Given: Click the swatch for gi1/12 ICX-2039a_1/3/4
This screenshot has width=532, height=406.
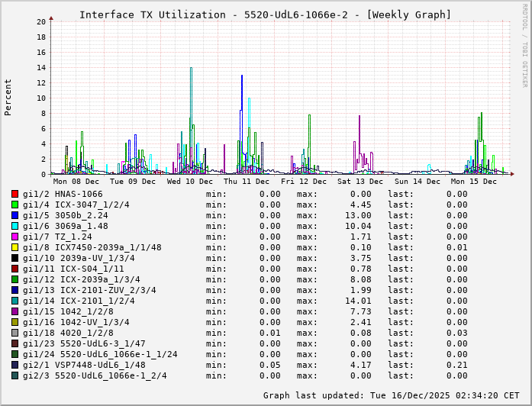Looking at the screenshot, I should click(x=15, y=279).
